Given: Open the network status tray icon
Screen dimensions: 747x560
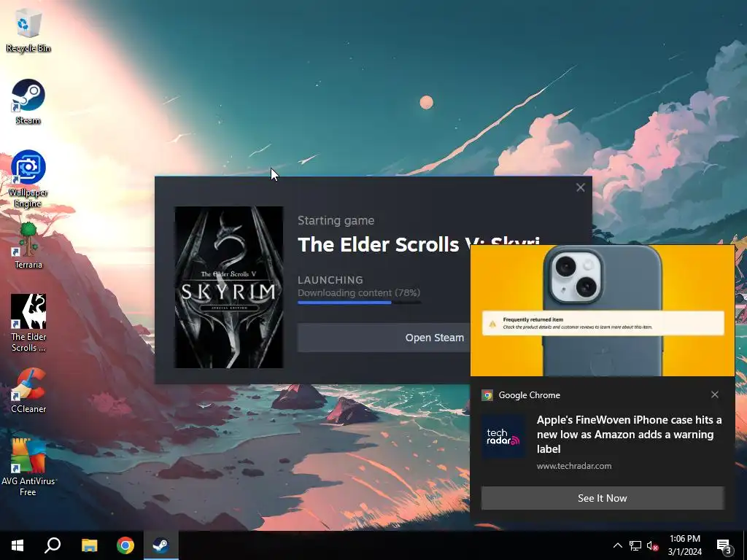Looking at the screenshot, I should click(635, 545).
